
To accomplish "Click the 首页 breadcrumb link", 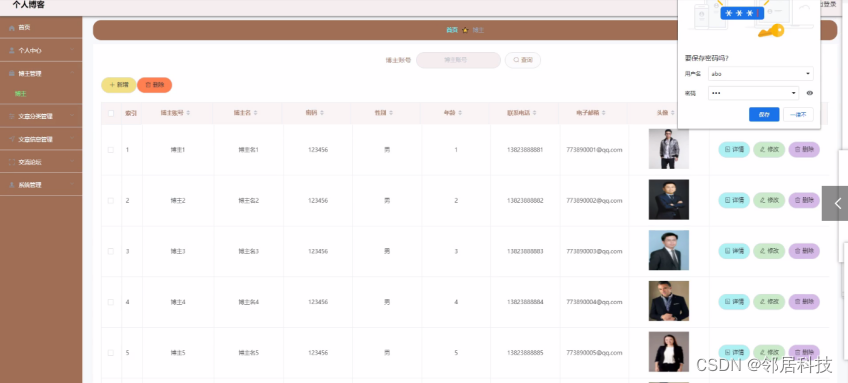I will pyautogui.click(x=452, y=30).
